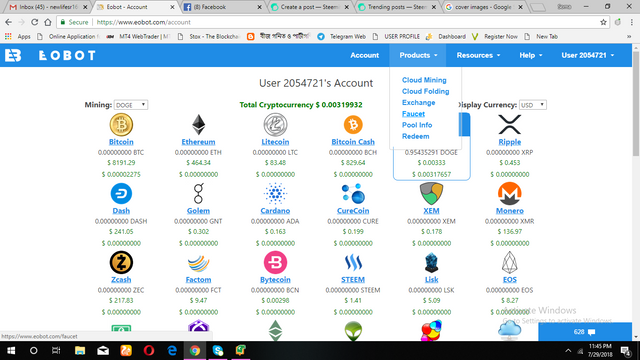The width and height of the screenshot is (640, 360).
Task: Bookmark page with star icon
Action: (x=603, y=22)
